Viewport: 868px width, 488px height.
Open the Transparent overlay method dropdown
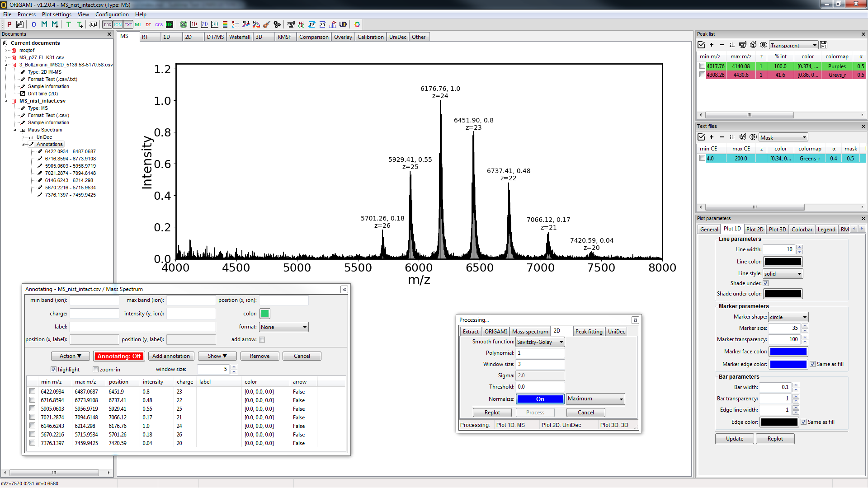point(794,45)
